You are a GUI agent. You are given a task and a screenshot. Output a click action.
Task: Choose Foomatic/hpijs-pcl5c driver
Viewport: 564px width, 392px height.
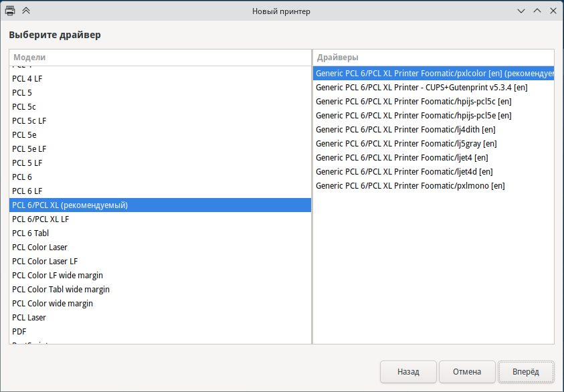point(413,102)
